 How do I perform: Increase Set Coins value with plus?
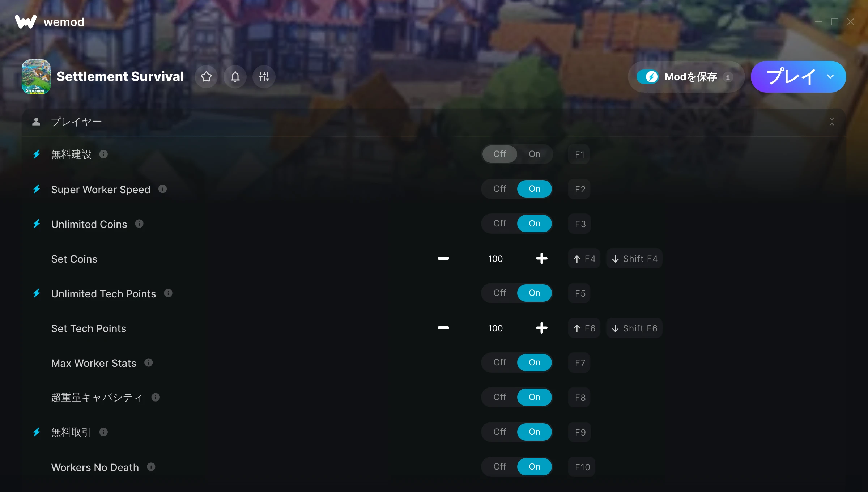541,258
